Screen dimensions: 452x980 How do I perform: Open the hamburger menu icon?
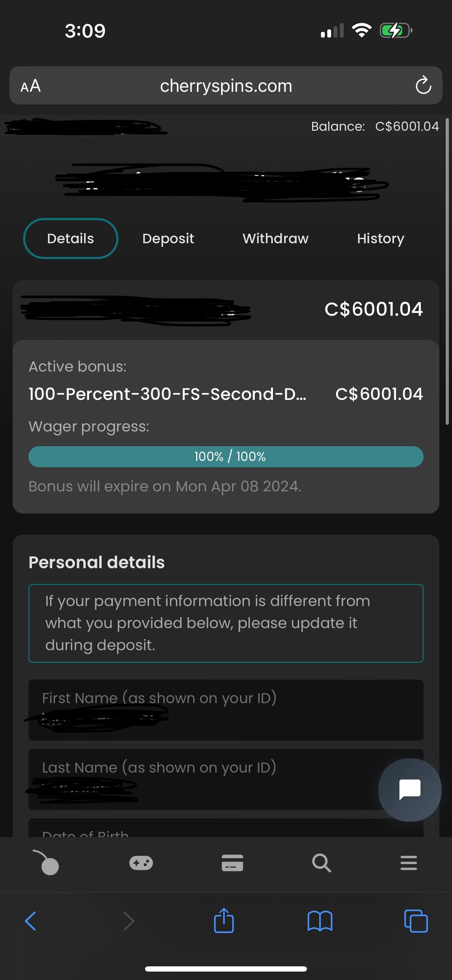pyautogui.click(x=409, y=863)
